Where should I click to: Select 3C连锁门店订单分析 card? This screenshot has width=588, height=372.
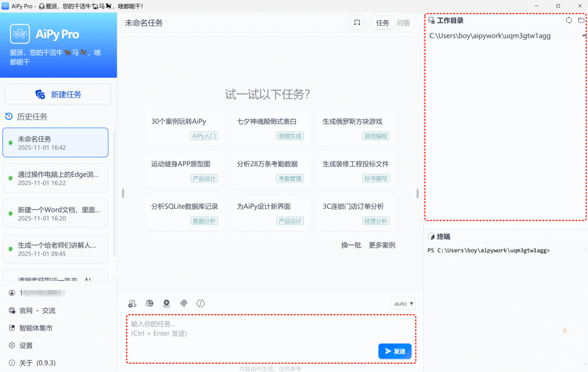tap(356, 213)
